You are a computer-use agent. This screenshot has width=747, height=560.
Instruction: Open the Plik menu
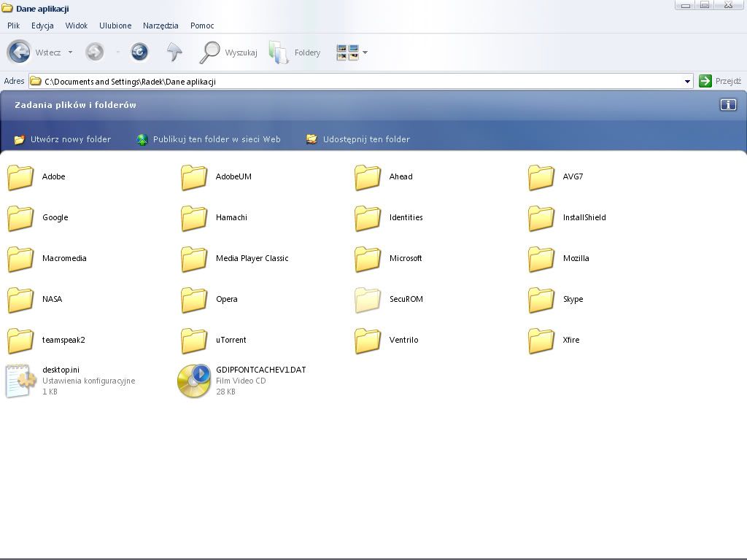click(13, 26)
